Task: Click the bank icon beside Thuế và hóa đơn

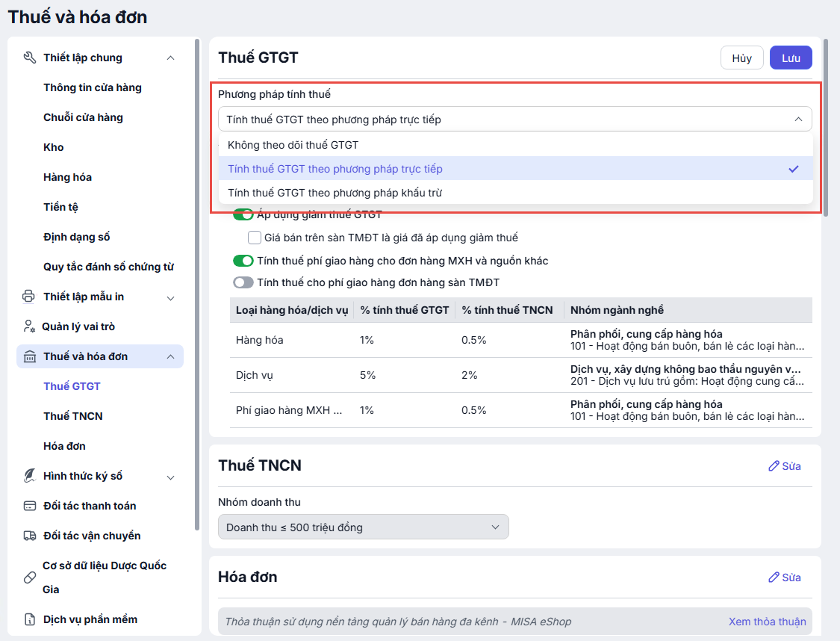Action: pos(30,356)
